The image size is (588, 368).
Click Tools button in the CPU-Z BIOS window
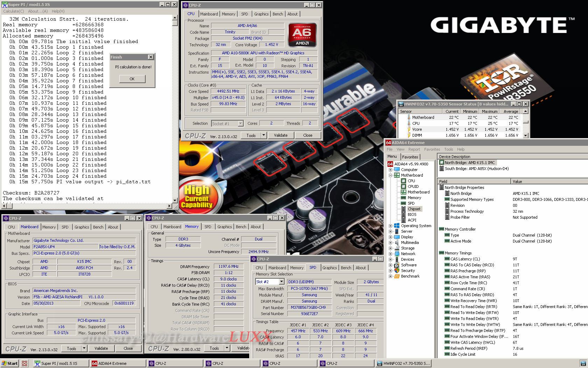[71, 348]
